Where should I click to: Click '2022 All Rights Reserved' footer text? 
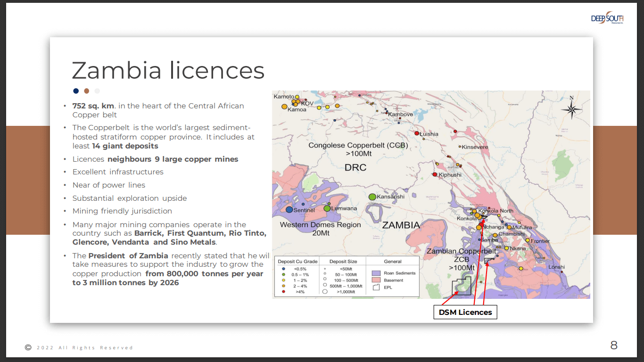(x=84, y=348)
